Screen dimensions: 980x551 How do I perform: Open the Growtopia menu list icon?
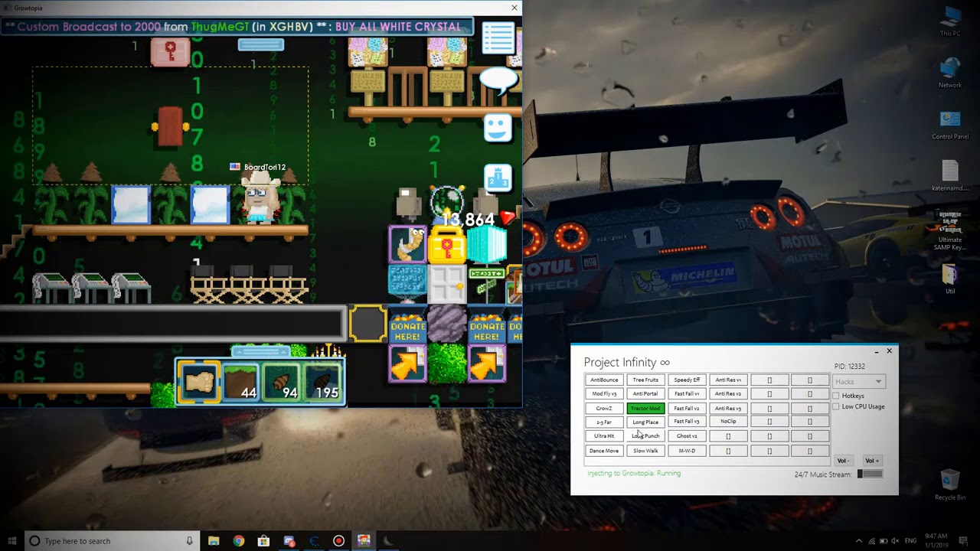click(498, 38)
